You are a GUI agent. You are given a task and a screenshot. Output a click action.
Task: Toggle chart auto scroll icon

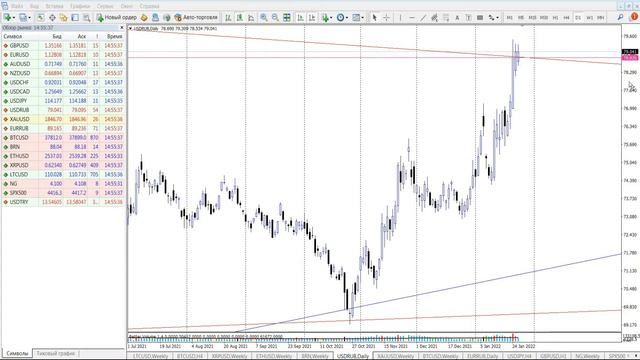[x=300, y=18]
